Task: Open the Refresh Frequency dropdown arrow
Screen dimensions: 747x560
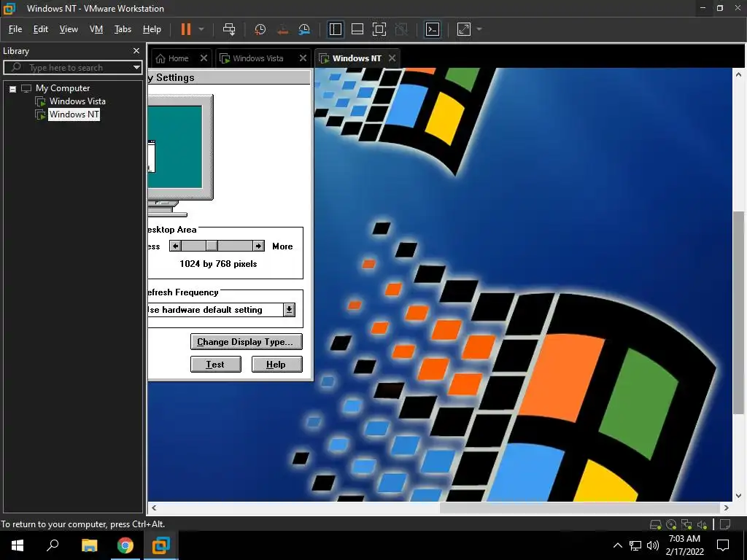Action: pyautogui.click(x=289, y=310)
